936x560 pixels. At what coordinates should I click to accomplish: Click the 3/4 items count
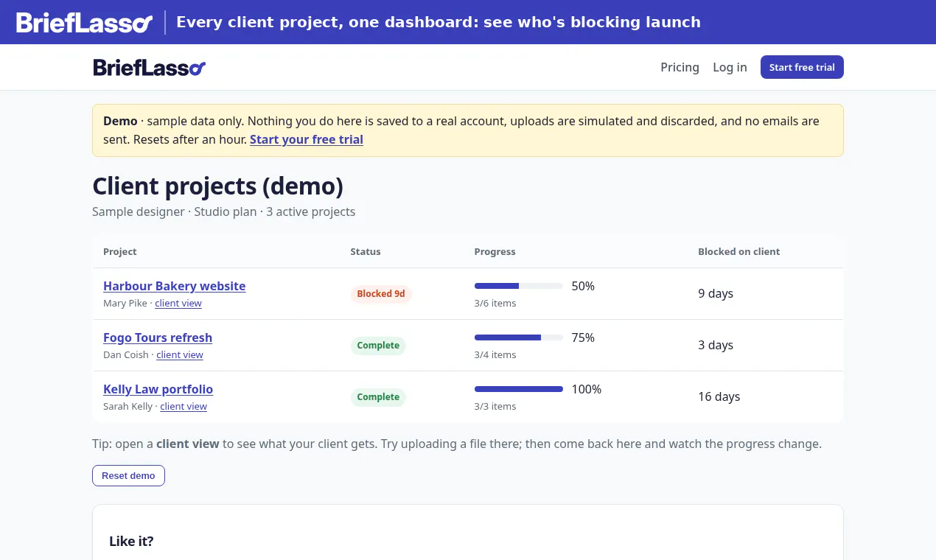point(495,355)
